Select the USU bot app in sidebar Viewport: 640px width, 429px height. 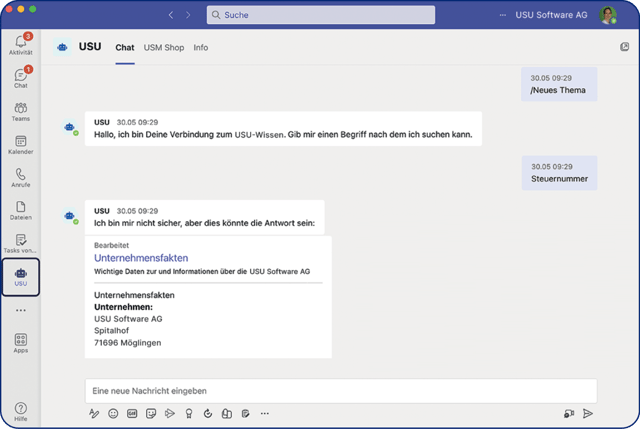click(x=20, y=277)
